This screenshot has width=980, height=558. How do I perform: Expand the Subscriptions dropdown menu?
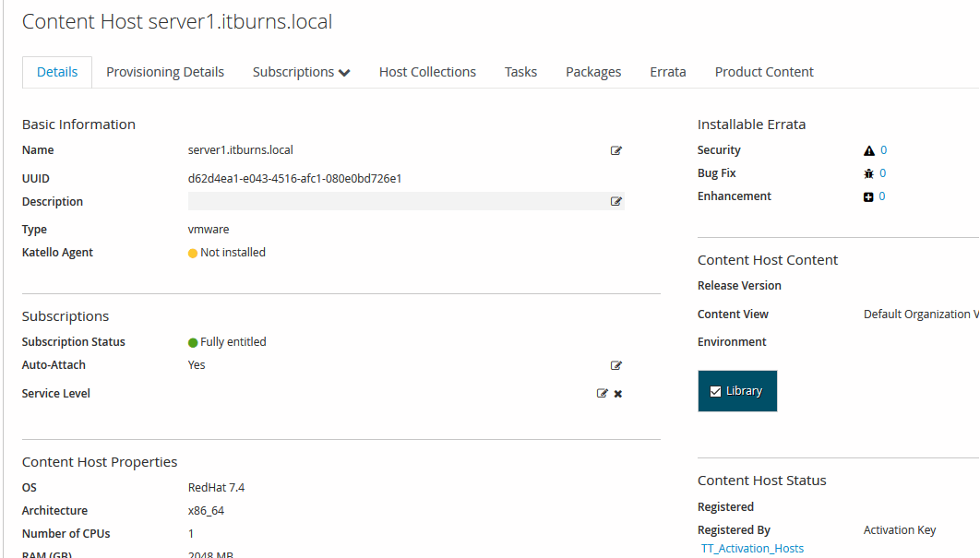pyautogui.click(x=301, y=71)
